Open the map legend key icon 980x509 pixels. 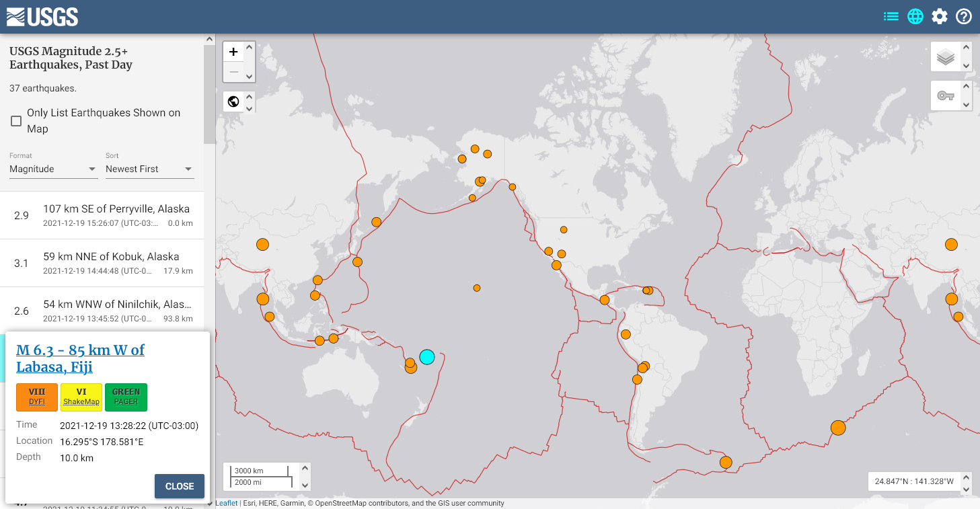[946, 96]
